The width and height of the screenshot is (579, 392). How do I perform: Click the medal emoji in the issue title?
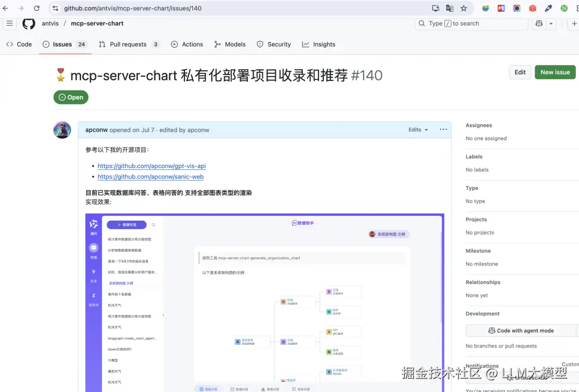pyautogui.click(x=61, y=75)
